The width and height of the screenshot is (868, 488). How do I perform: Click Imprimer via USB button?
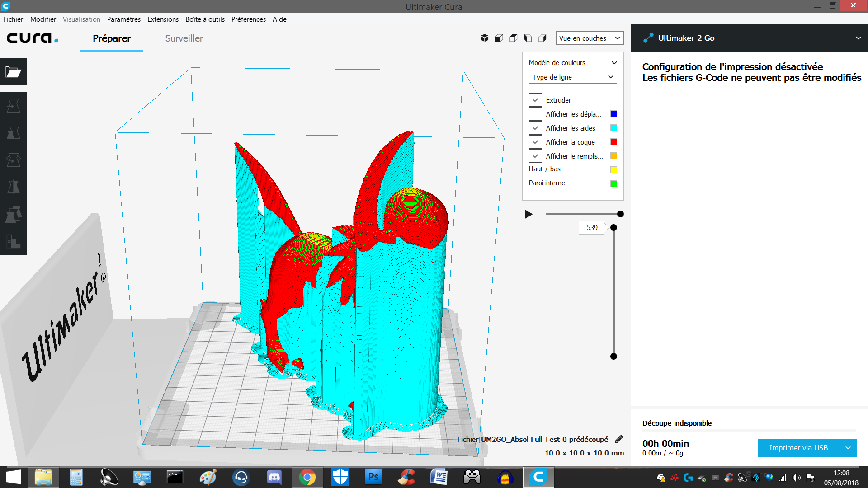coord(798,448)
